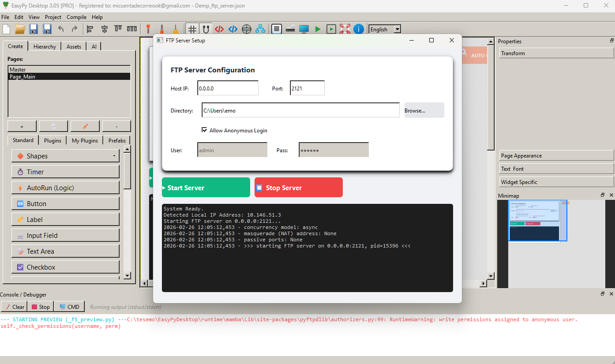The image size is (615, 364).
Task: Add a Timer widget
Action: pos(65,172)
